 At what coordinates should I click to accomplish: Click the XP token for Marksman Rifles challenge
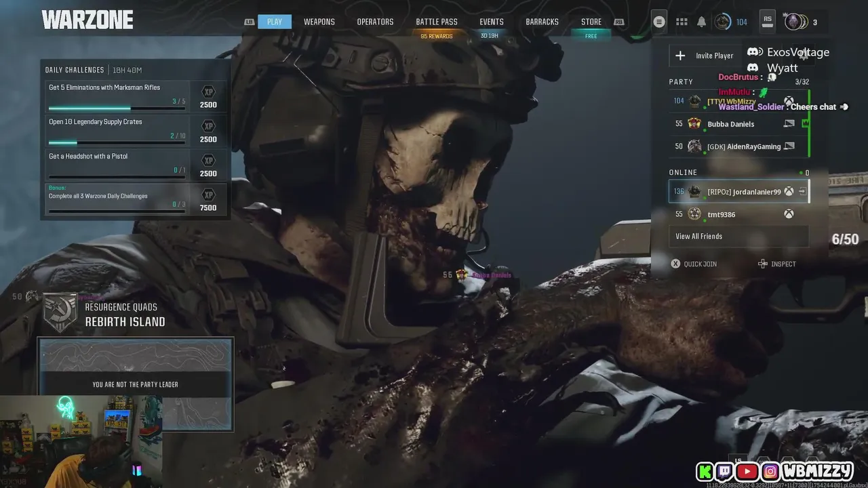pyautogui.click(x=208, y=92)
